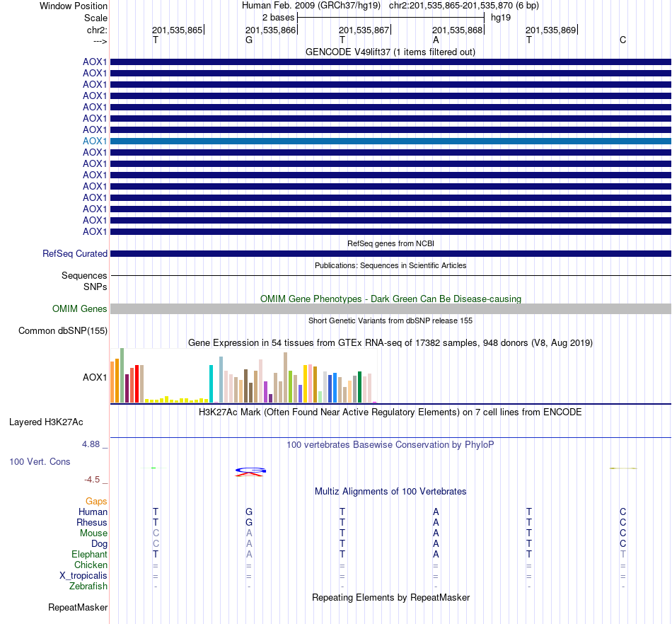
Task: Open the Layered H3K27Ac track label
Action: (x=46, y=422)
